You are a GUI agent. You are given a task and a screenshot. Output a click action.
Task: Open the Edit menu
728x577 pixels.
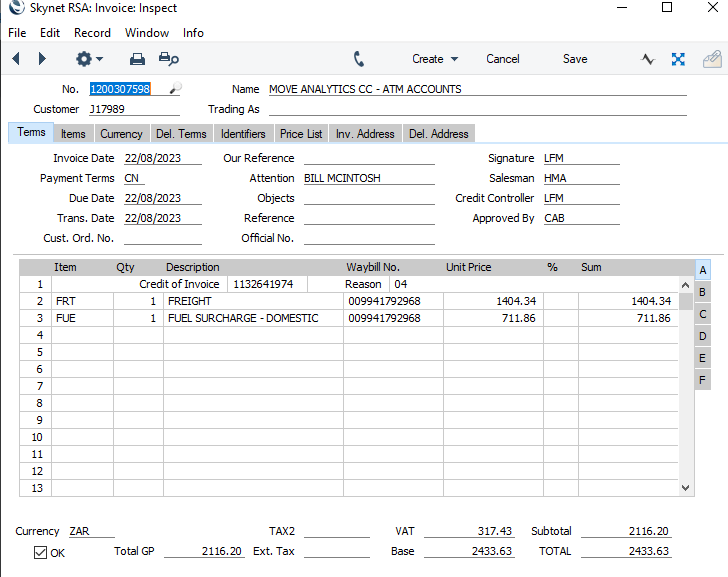(x=50, y=33)
